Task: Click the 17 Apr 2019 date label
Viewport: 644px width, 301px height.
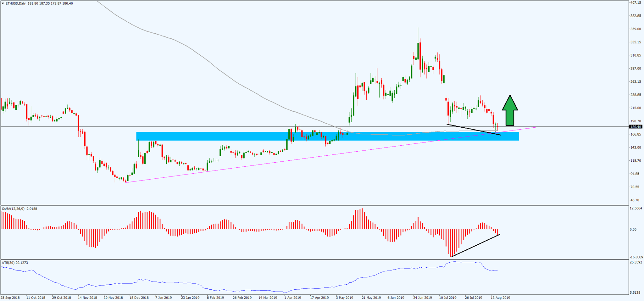Action: coord(319,298)
